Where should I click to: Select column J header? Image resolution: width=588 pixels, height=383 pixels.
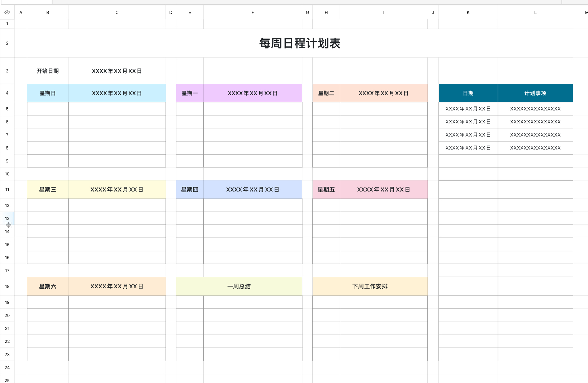click(433, 13)
